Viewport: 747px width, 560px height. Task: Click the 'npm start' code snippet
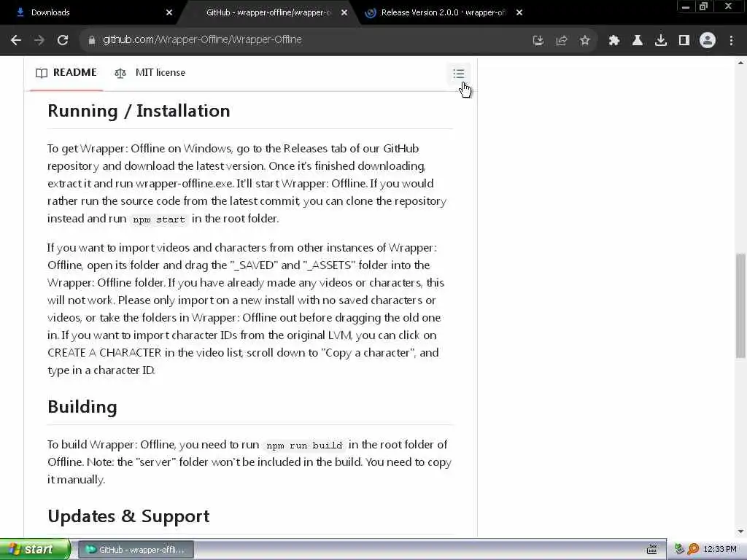[x=158, y=219]
